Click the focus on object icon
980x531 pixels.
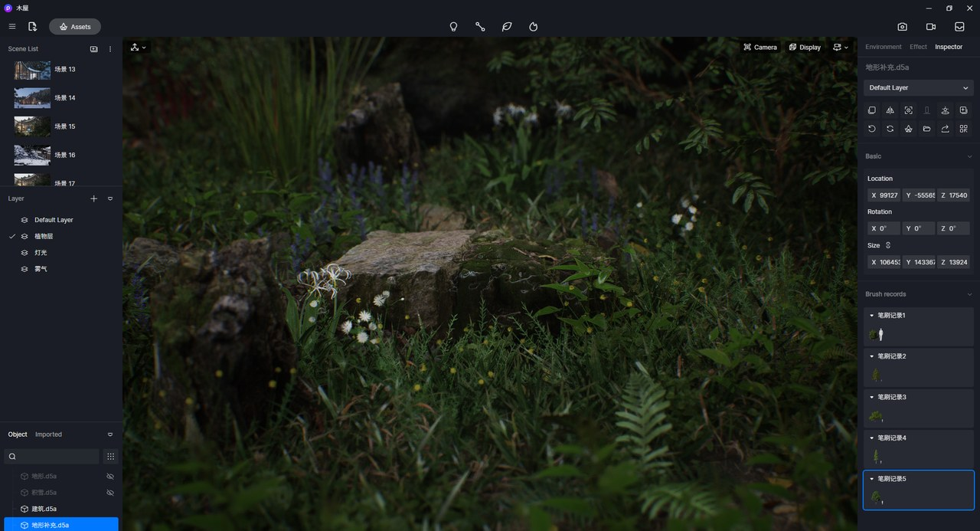909,110
